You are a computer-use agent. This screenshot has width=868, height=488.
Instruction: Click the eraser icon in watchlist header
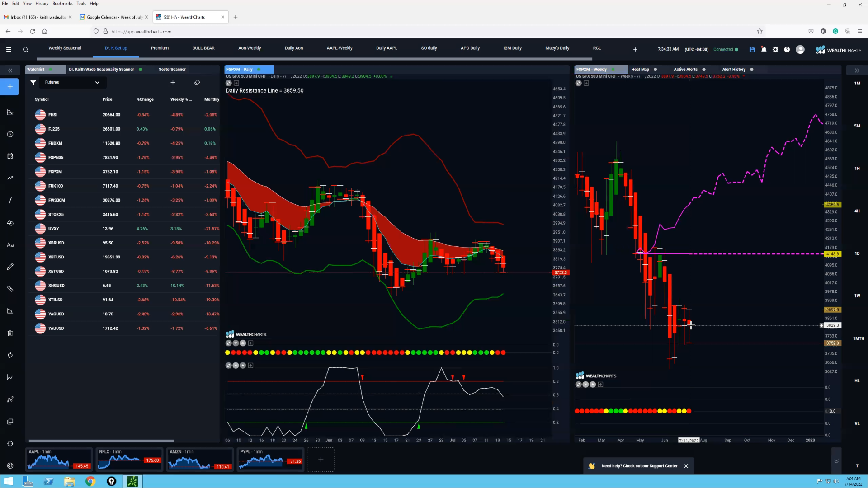pyautogui.click(x=197, y=82)
